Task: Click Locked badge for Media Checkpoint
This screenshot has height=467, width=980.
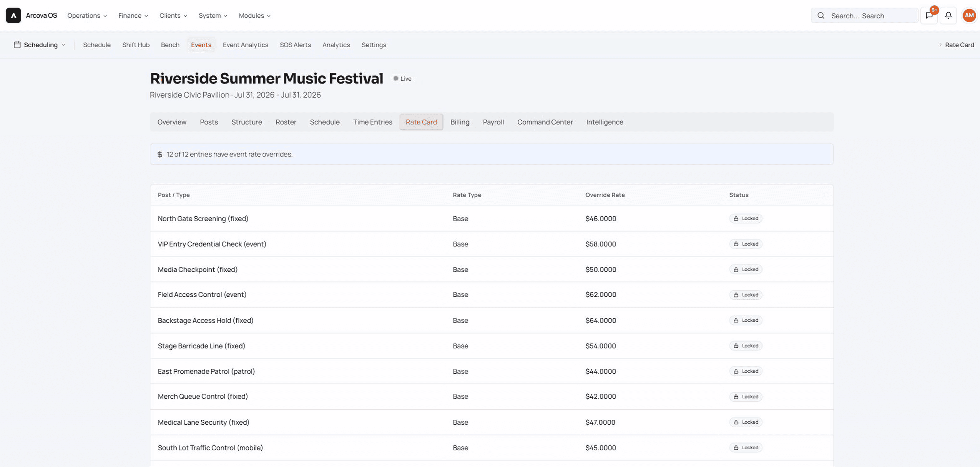Action: 745,269
